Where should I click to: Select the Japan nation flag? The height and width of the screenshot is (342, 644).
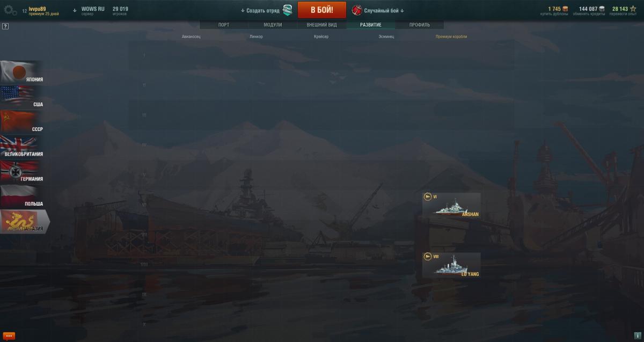pyautogui.click(x=21, y=72)
